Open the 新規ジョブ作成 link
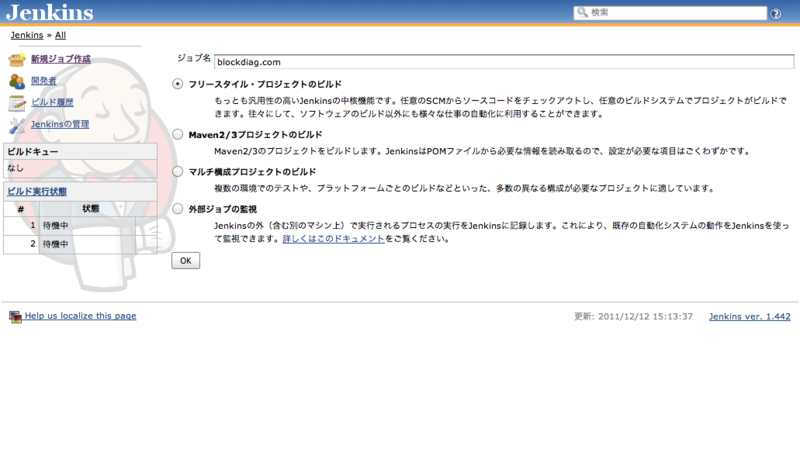Screen dimensions: 800x449 point(61,59)
